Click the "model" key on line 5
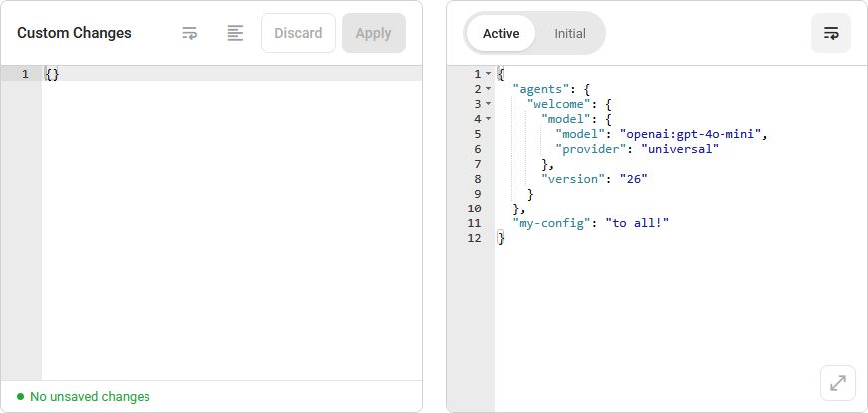Viewport: 868px width, 413px height. (x=581, y=134)
